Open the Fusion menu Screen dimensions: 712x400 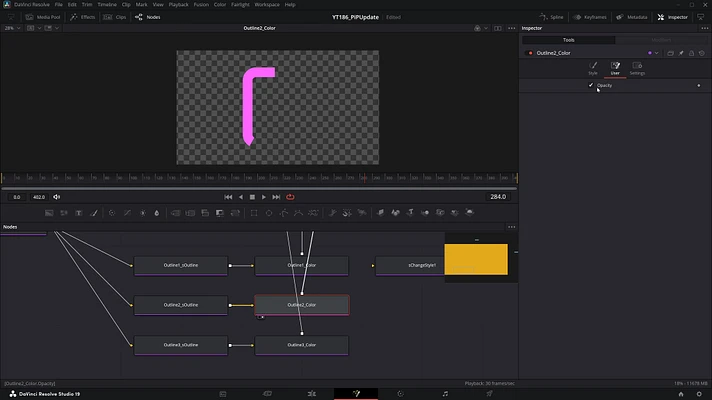pyautogui.click(x=201, y=5)
